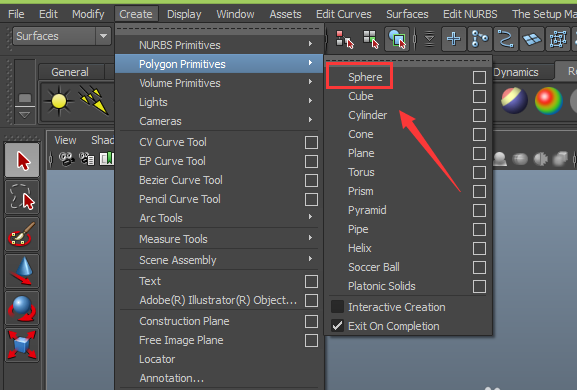Open the File menu
The width and height of the screenshot is (577, 390).
coord(16,14)
